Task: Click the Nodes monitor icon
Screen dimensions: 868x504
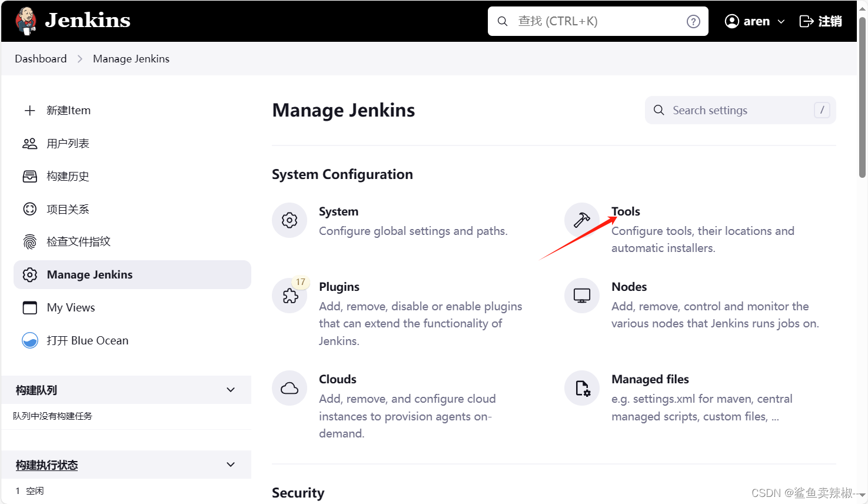Action: [581, 295]
